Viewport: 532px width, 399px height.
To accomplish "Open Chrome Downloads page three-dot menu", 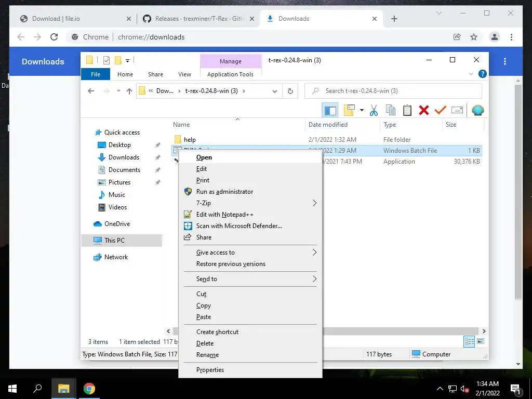I will click(x=505, y=61).
